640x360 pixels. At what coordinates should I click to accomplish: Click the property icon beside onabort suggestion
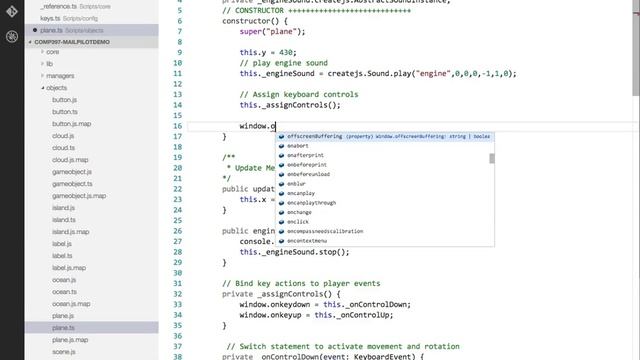click(281, 146)
